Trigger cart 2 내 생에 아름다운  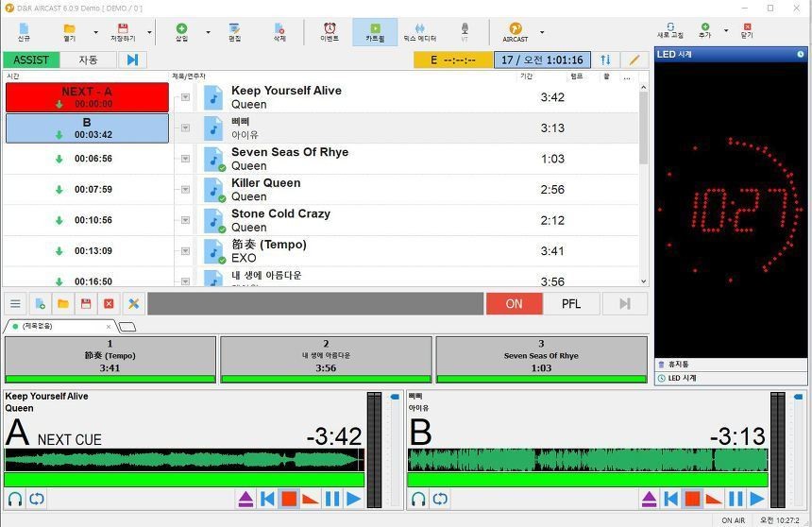pos(326,360)
